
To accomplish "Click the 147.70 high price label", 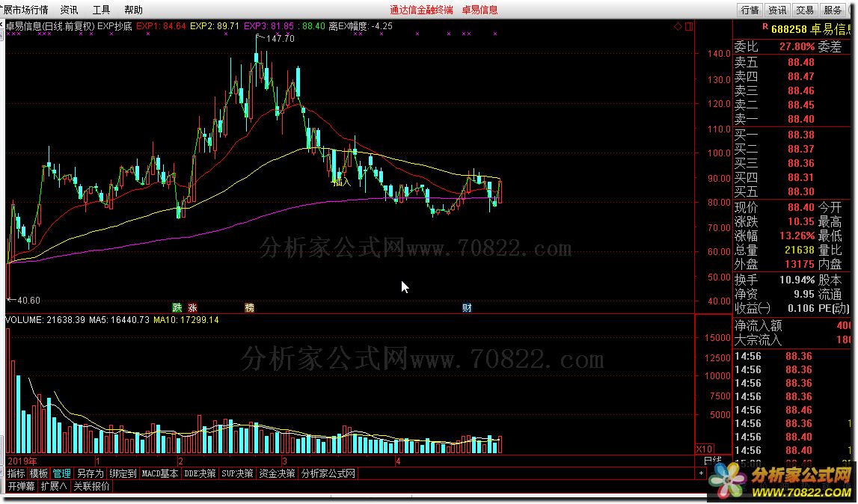I will 281,39.
